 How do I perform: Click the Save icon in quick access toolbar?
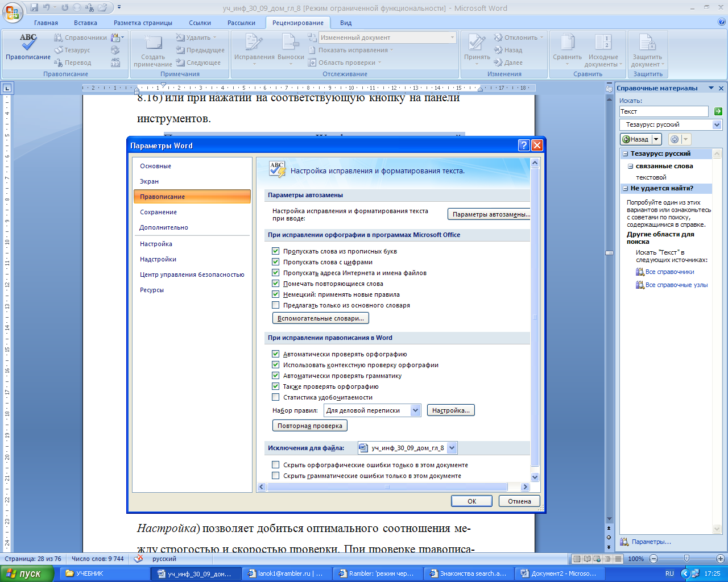tap(34, 8)
